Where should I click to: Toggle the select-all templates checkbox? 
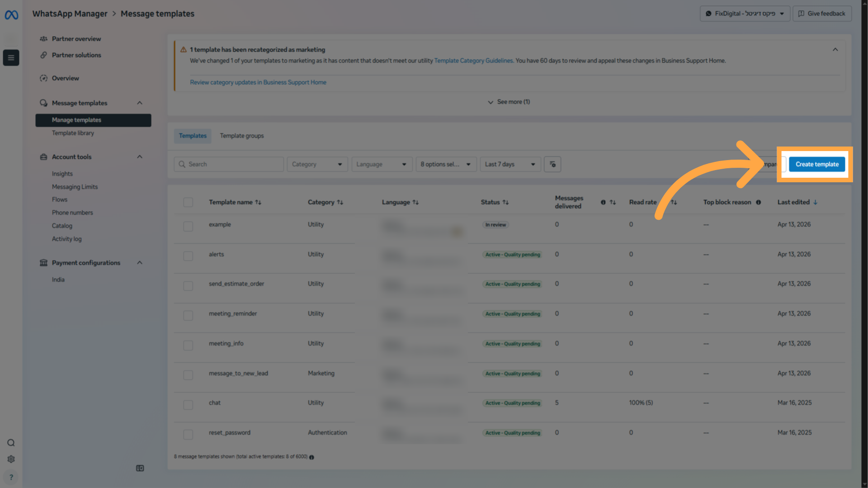pos(188,202)
